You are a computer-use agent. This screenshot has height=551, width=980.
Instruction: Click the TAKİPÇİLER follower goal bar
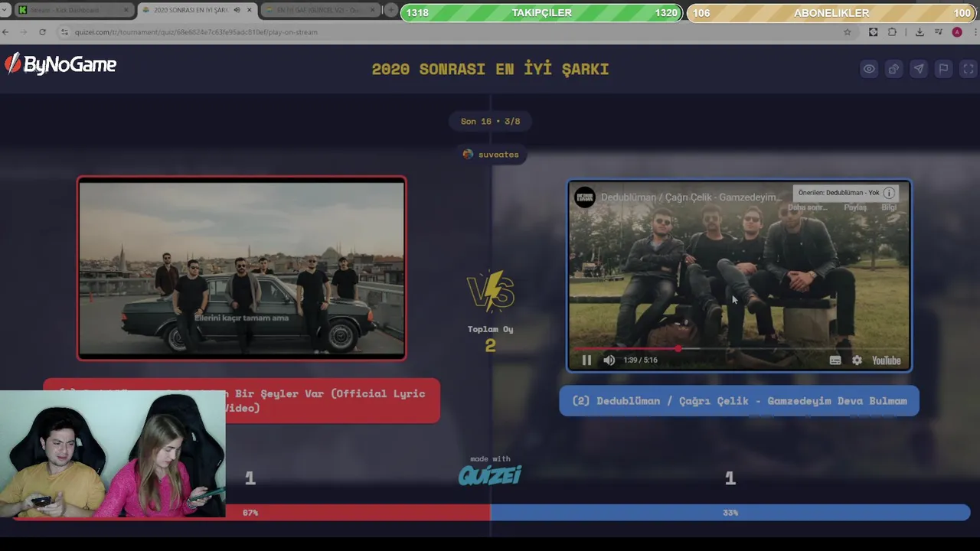pyautogui.click(x=541, y=13)
